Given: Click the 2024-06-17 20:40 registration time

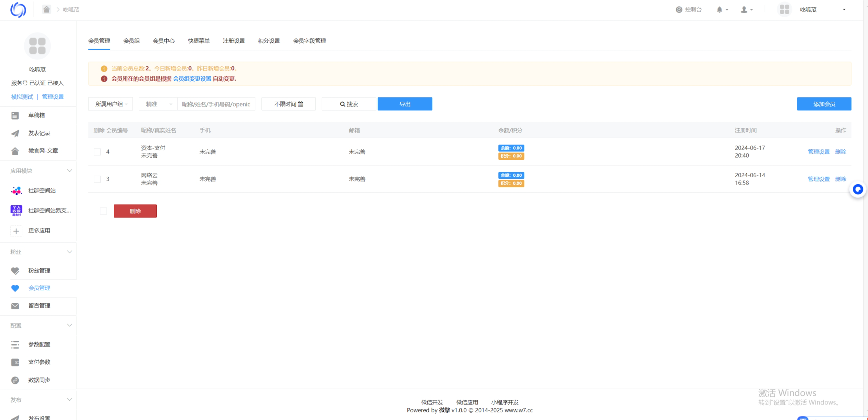Looking at the screenshot, I should pos(749,152).
